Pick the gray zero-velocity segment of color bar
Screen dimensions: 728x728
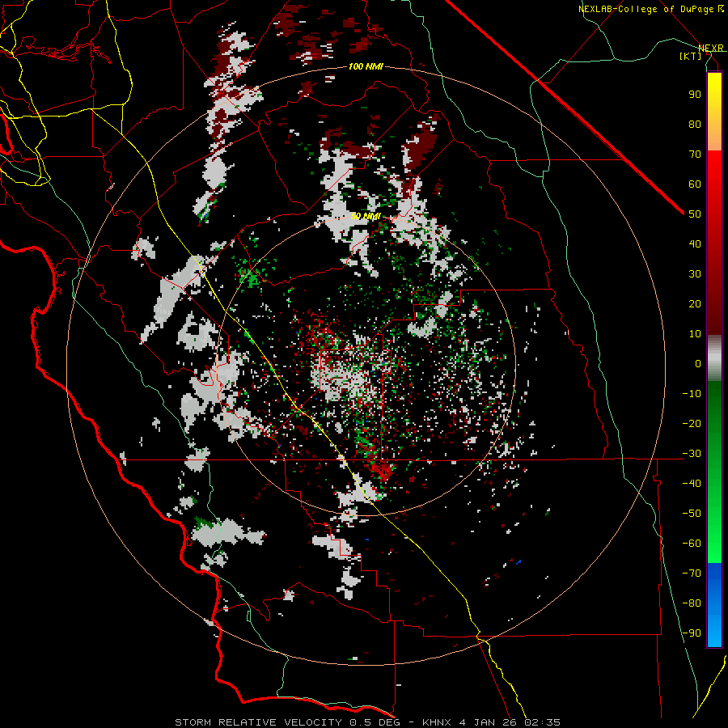[x=714, y=358]
